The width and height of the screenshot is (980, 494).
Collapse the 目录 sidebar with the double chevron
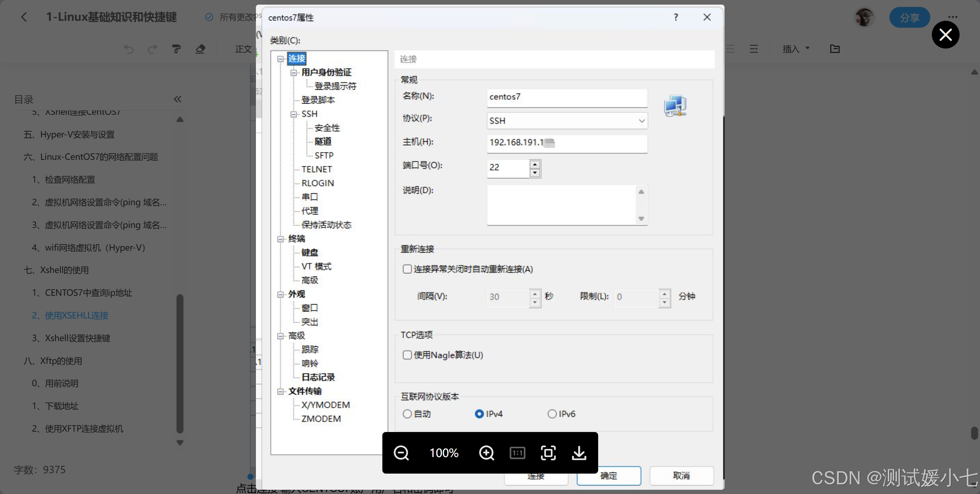click(x=177, y=99)
